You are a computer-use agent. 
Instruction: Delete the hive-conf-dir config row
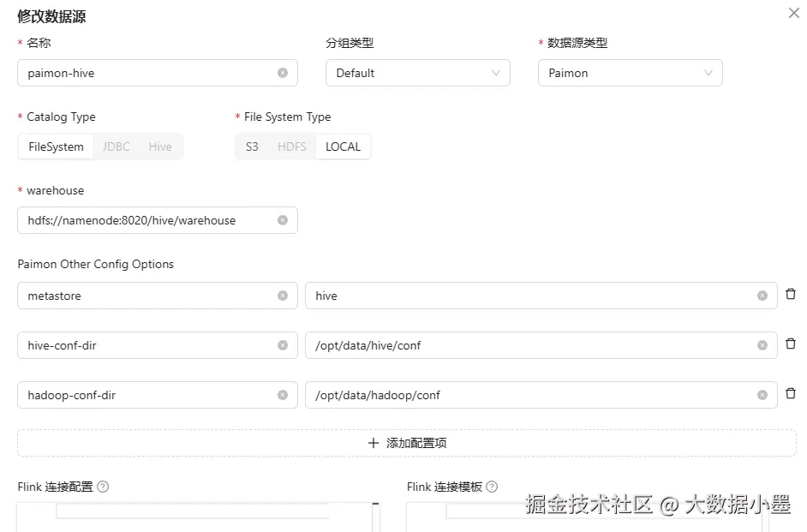coord(791,344)
